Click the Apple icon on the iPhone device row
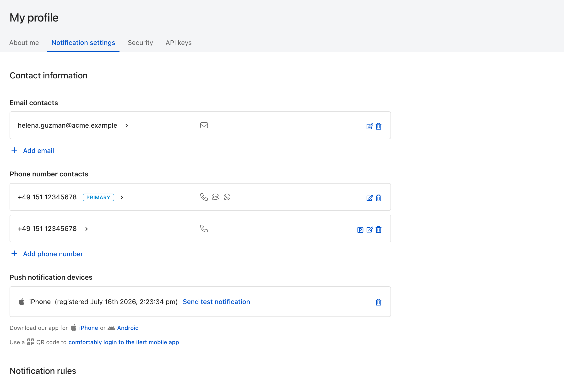564x392 pixels. [22, 302]
